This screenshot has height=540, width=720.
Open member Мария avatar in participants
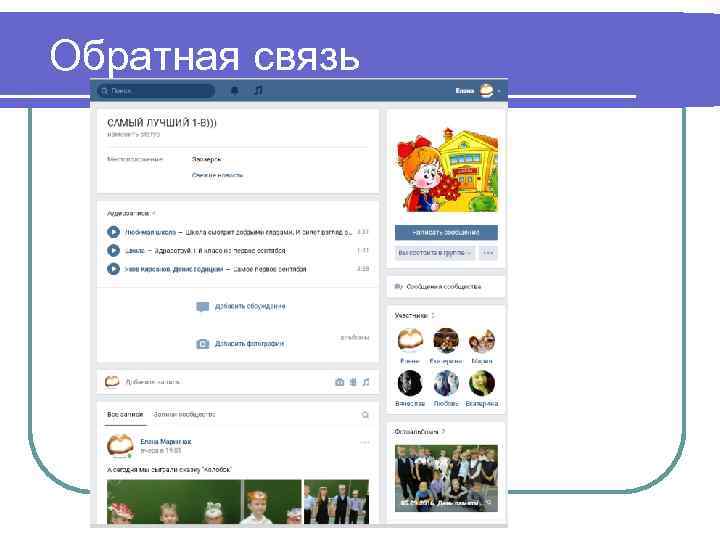[482, 341]
